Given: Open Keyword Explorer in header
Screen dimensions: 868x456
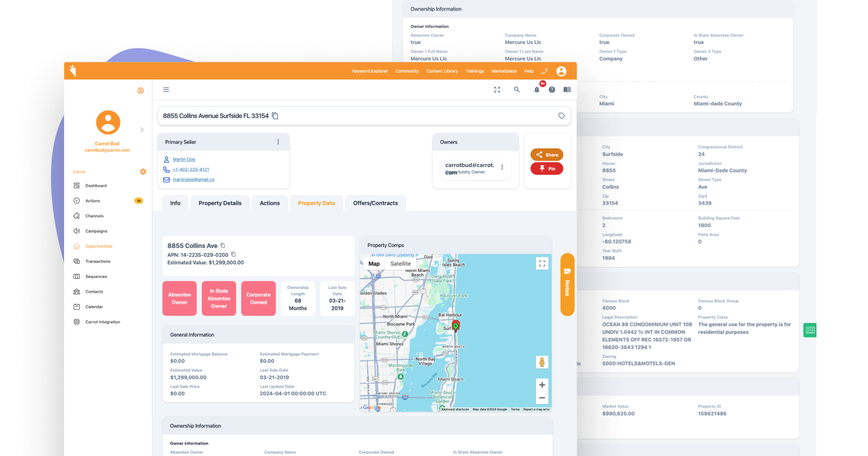Looking at the screenshot, I should pyautogui.click(x=370, y=71).
